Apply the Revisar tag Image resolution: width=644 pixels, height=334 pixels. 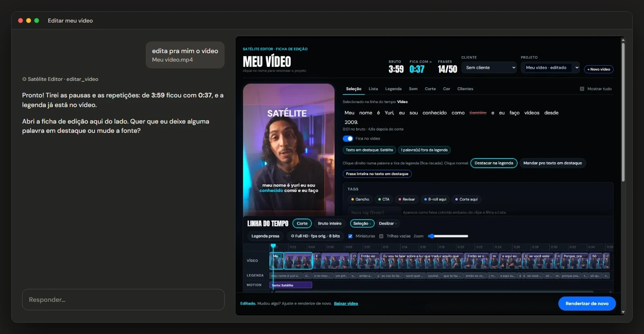tap(407, 199)
